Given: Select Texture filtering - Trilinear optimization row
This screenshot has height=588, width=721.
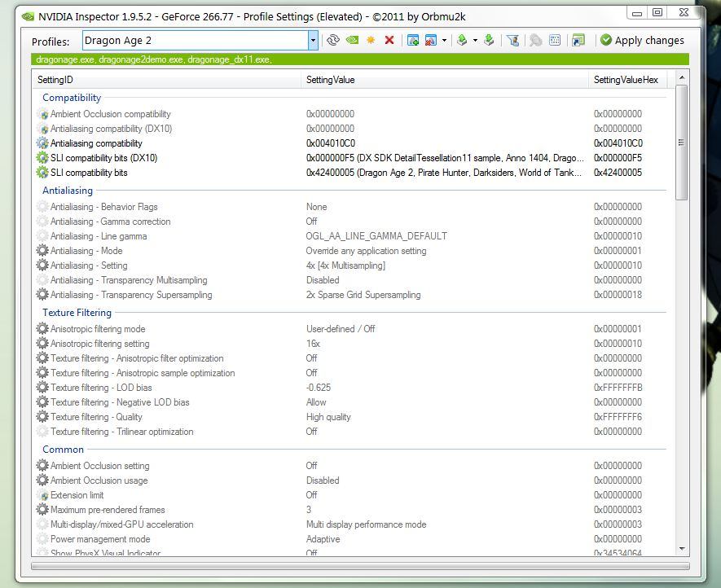Looking at the screenshot, I should click(x=350, y=432).
